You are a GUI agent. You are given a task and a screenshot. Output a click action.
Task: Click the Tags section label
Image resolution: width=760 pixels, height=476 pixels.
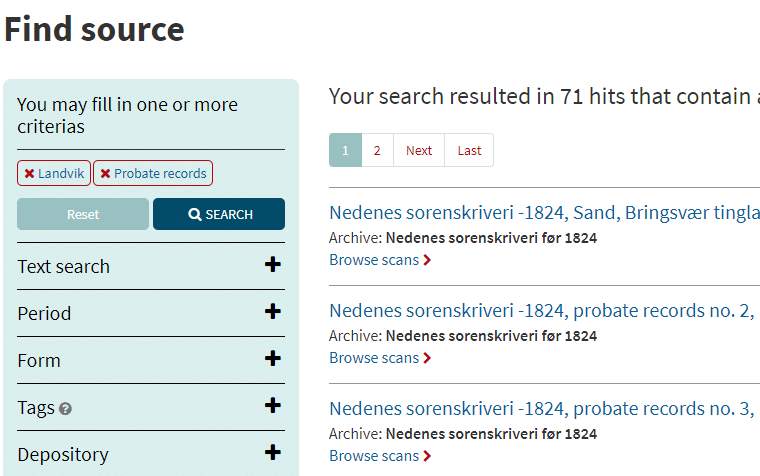pyautogui.click(x=36, y=408)
